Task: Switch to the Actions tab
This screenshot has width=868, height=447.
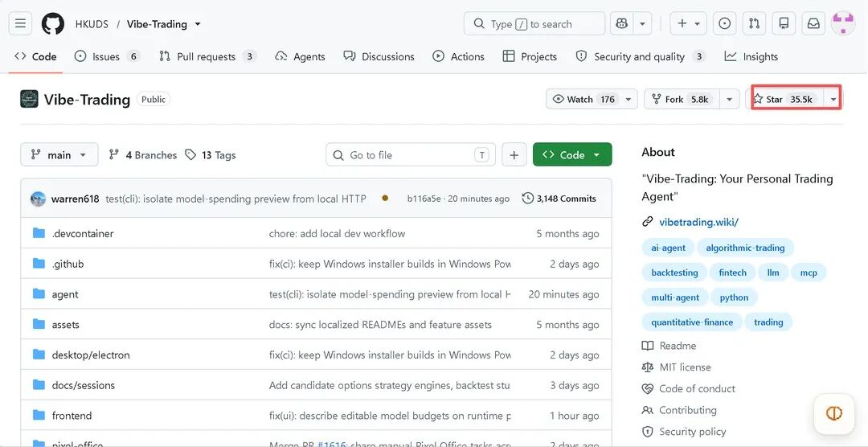Action: (458, 56)
